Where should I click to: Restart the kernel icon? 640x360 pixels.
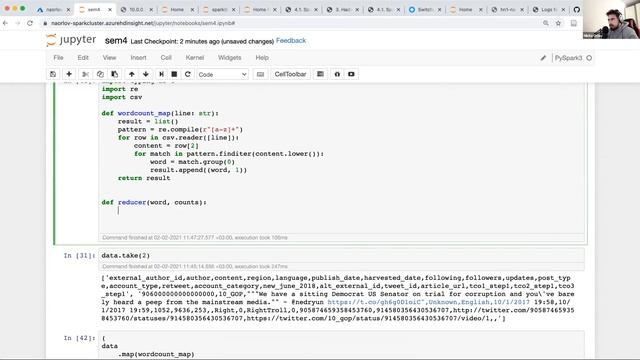point(188,74)
